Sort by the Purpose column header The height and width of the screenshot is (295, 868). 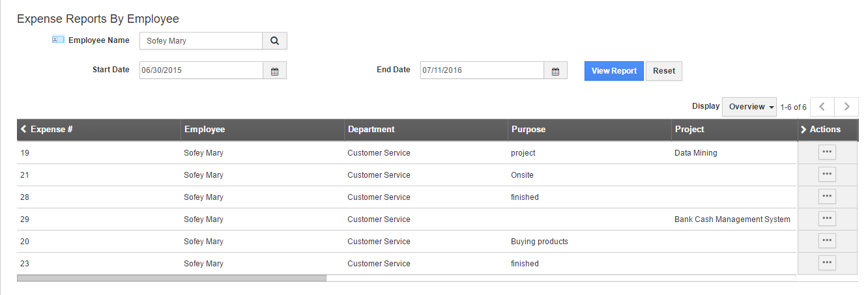click(x=528, y=130)
